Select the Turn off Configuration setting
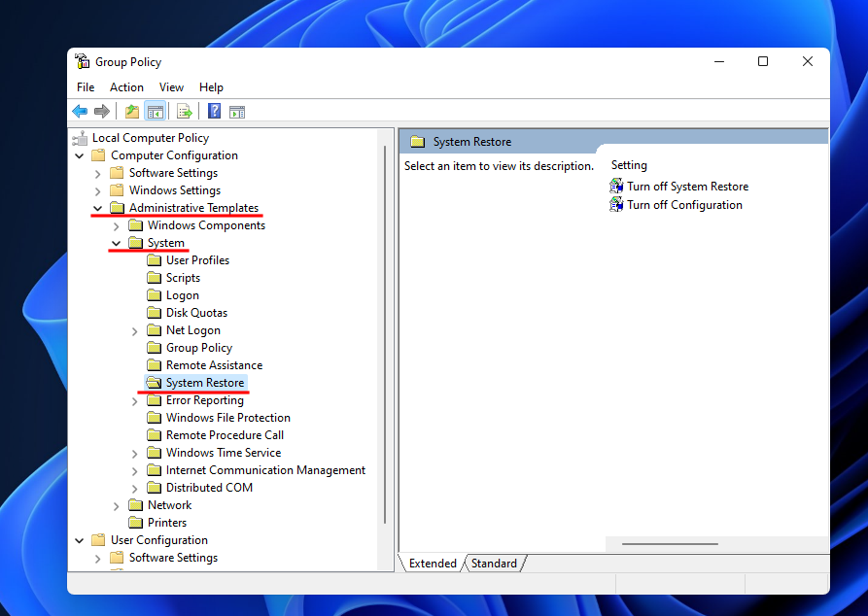 tap(684, 205)
